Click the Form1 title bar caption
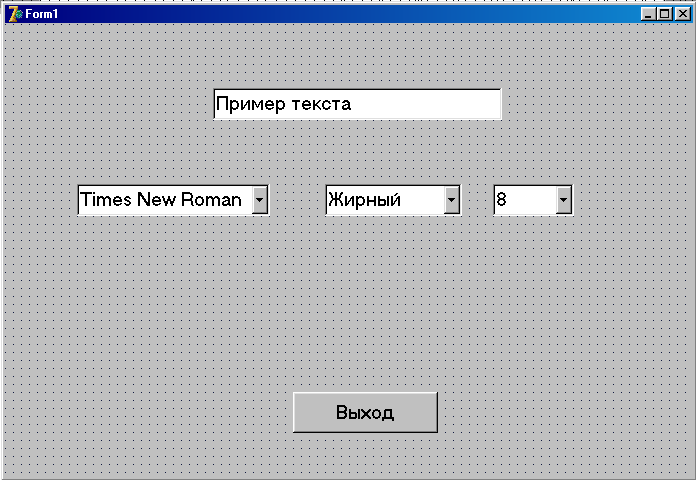The height and width of the screenshot is (480, 696). click(41, 14)
